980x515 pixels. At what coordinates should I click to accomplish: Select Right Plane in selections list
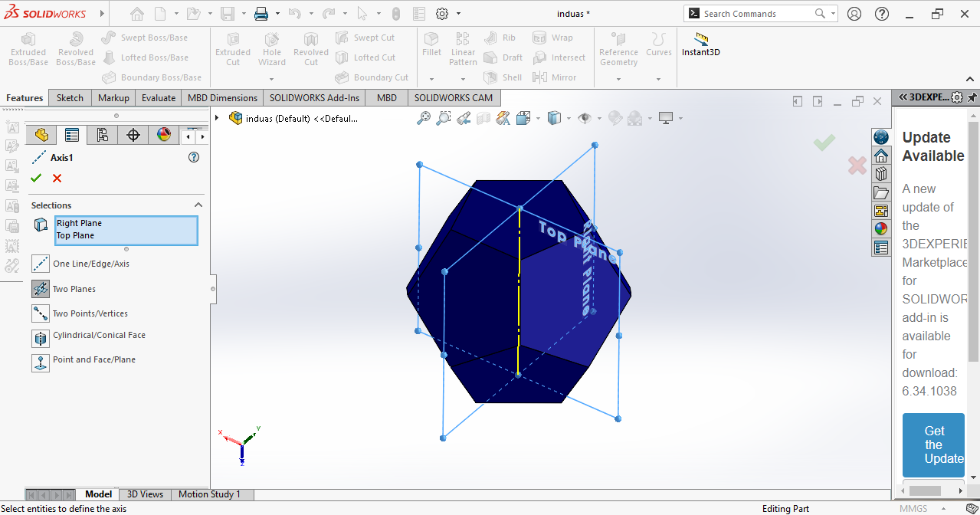pos(79,223)
